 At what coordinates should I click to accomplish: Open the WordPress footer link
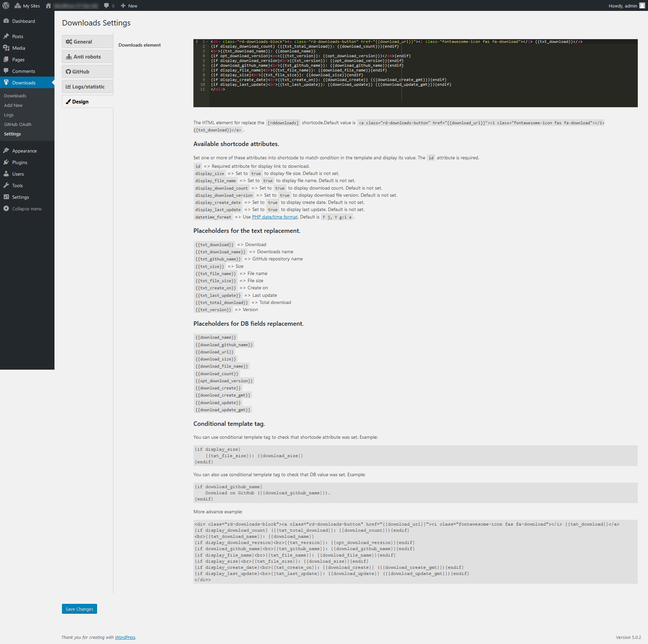pyautogui.click(x=125, y=637)
